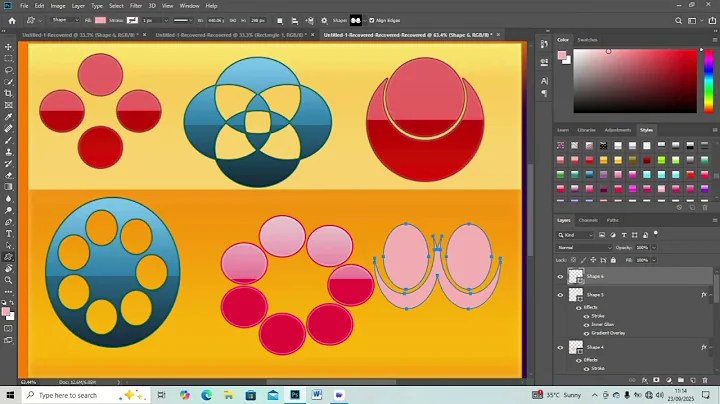Viewport: 720px width, 404px height.
Task: Select the Horizontal Type tool
Action: click(8, 234)
